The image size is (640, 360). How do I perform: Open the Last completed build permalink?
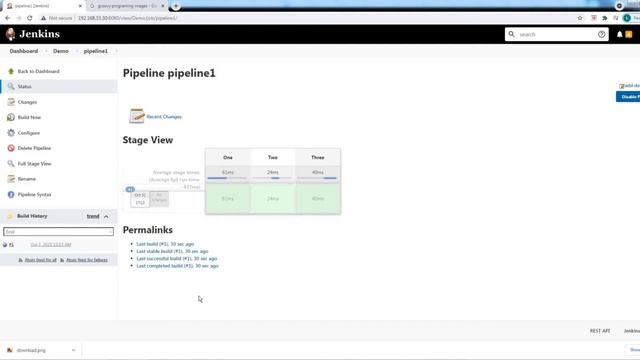(178, 266)
